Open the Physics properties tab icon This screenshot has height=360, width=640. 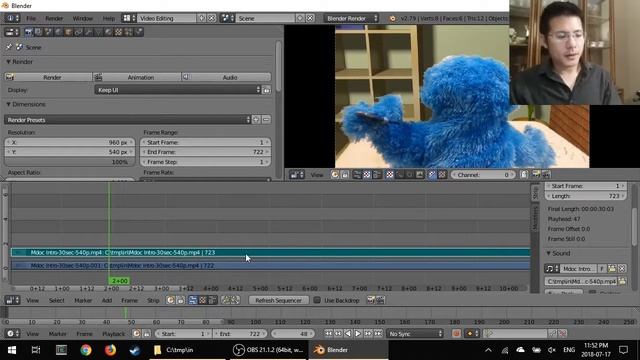138,32
